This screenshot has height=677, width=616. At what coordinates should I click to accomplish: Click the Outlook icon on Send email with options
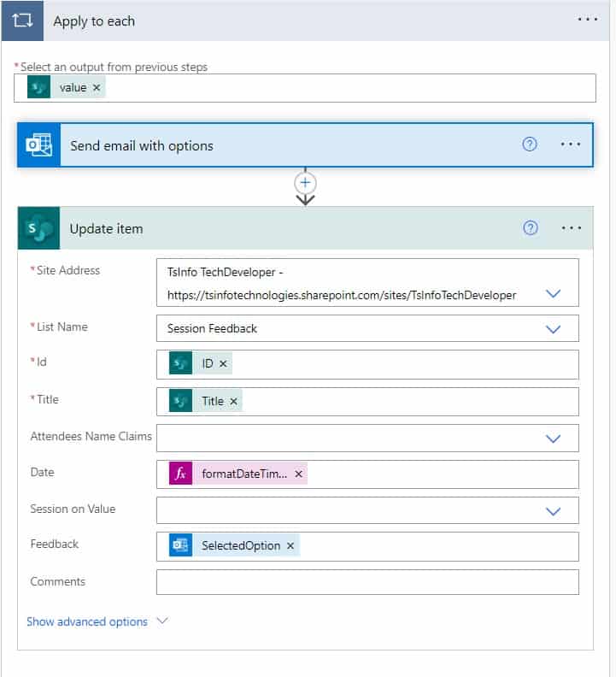(38, 145)
